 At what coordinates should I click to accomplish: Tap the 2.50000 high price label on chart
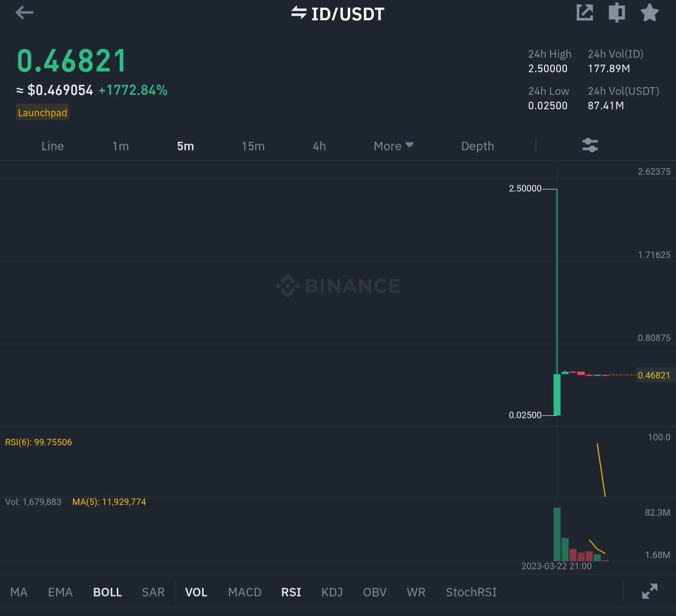(525, 188)
